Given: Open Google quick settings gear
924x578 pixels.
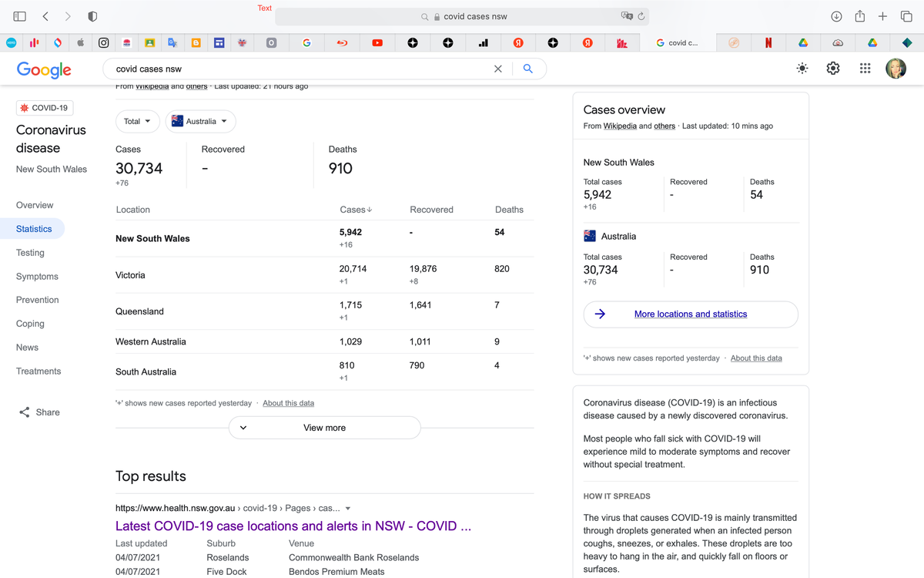Looking at the screenshot, I should coord(833,69).
